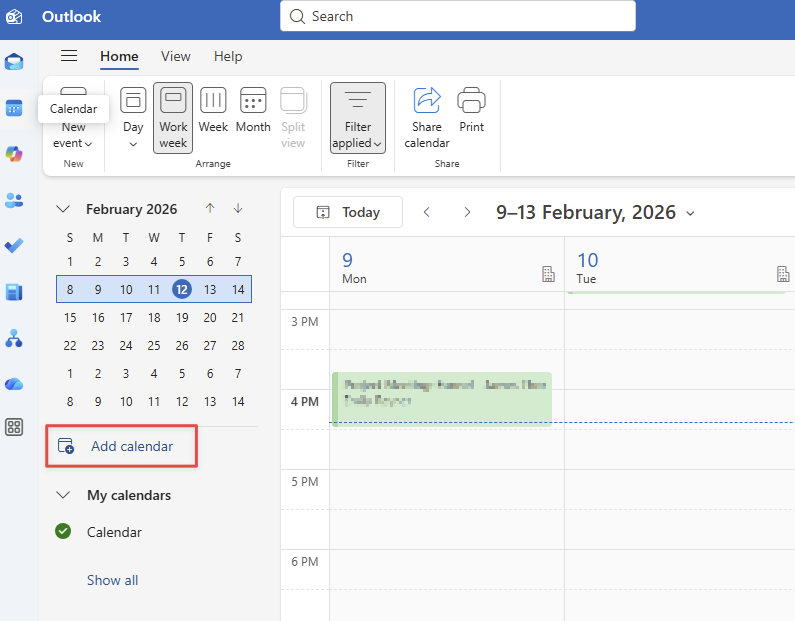Toggle the Calendar checkmark under My calendars
The width and height of the screenshot is (795, 621).
tap(63, 532)
